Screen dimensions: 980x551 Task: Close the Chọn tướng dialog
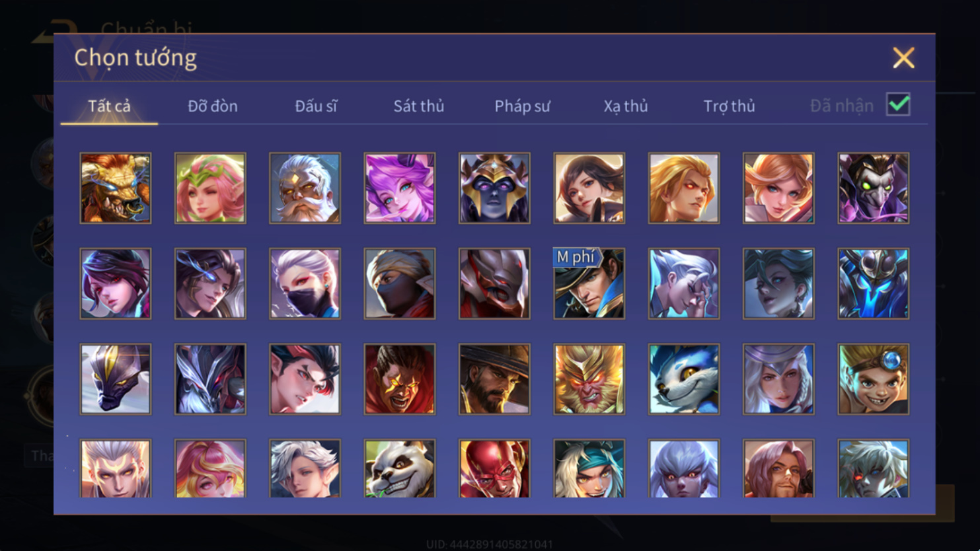tap(903, 57)
